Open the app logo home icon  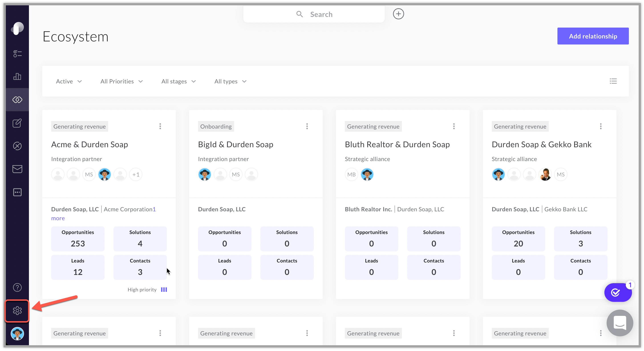click(17, 28)
